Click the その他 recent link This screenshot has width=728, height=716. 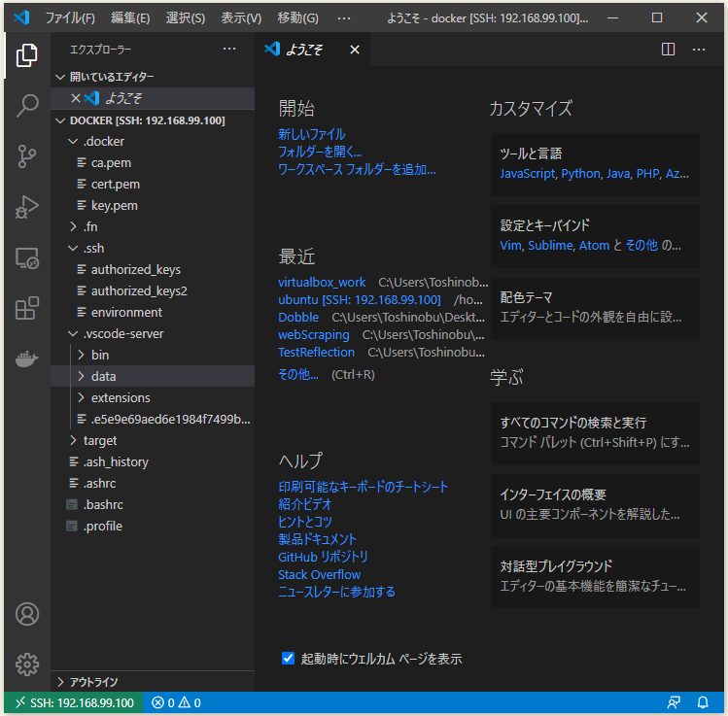click(298, 374)
